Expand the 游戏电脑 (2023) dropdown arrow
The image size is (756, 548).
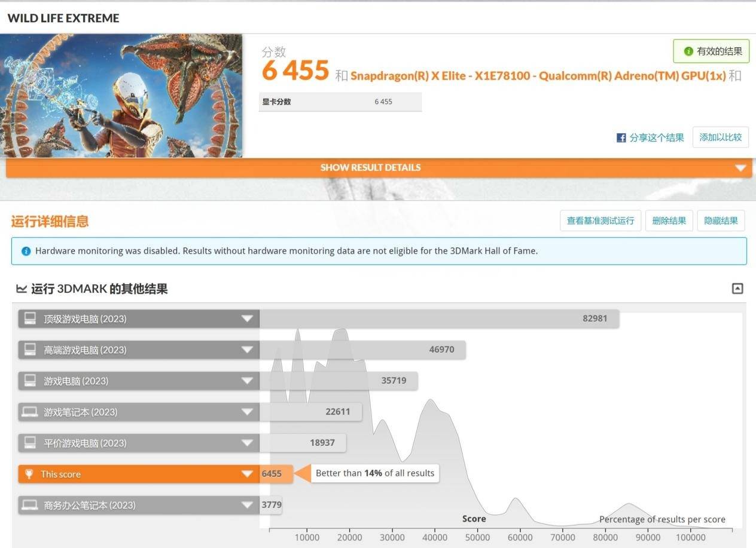point(247,381)
